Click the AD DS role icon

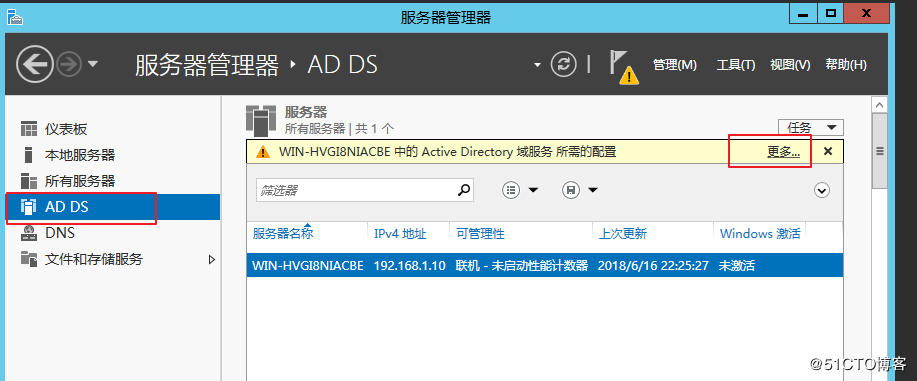point(28,207)
